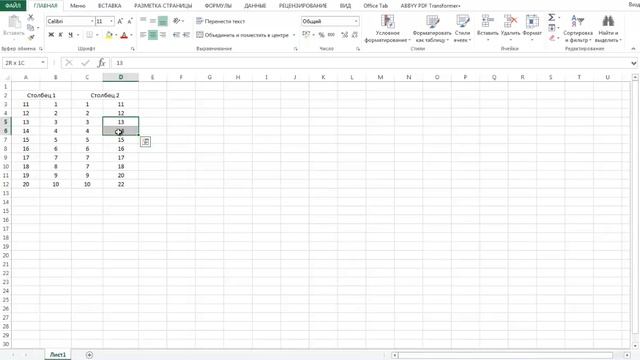Screen dimensions: 640x360
Task: Open the fill color dropdown arrow
Action: pyautogui.click(x=116, y=35)
